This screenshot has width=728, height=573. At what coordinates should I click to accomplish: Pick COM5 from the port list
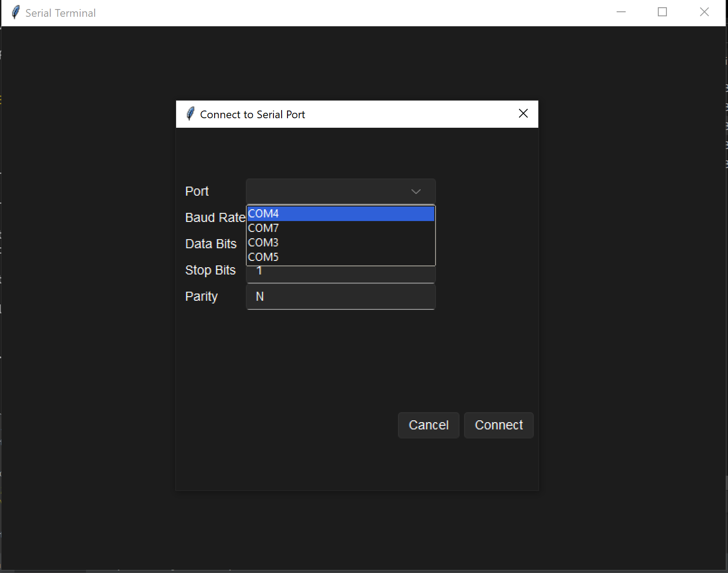pyautogui.click(x=341, y=257)
